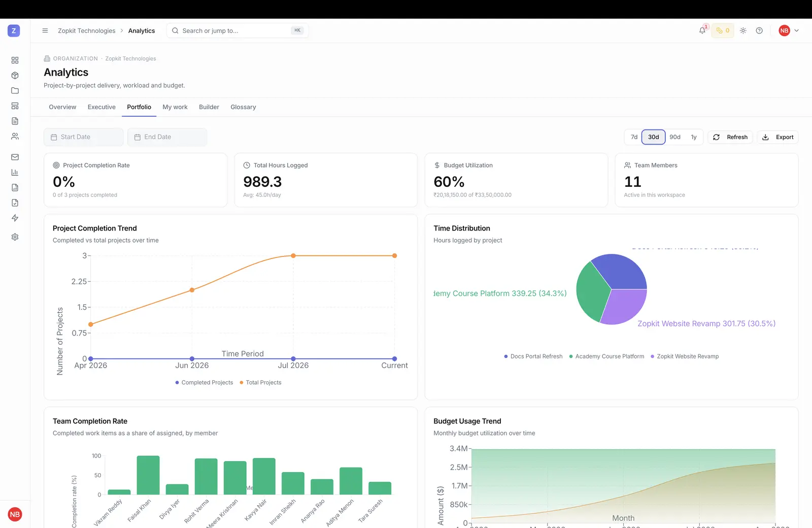Open the settings gear in sidebar

[x=15, y=237]
